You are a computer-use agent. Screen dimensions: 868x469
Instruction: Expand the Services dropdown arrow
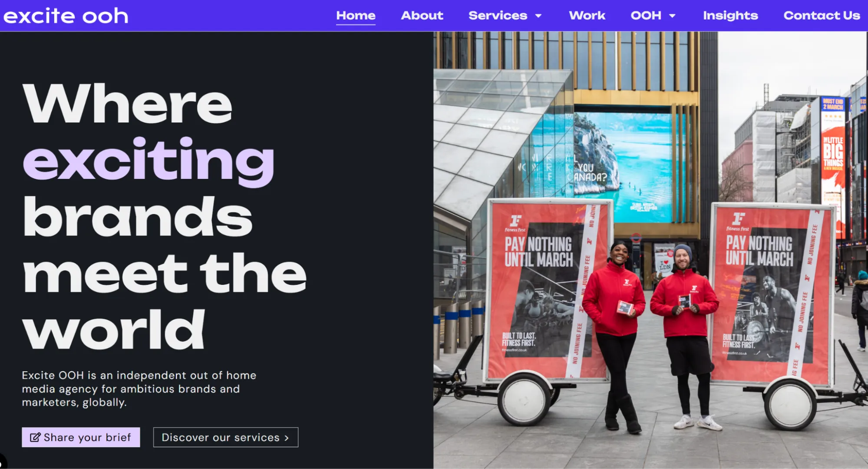point(538,16)
